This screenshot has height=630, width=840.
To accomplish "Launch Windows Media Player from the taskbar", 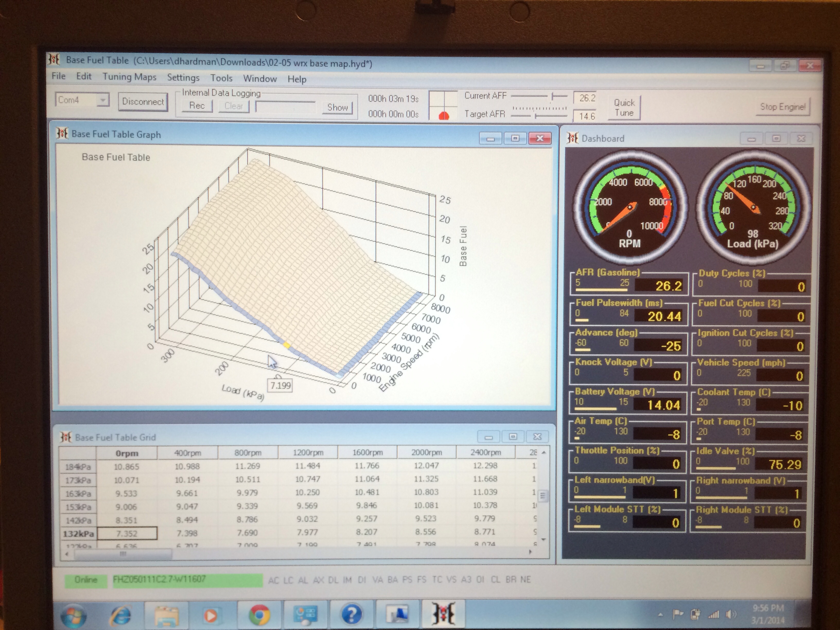I will tap(210, 615).
